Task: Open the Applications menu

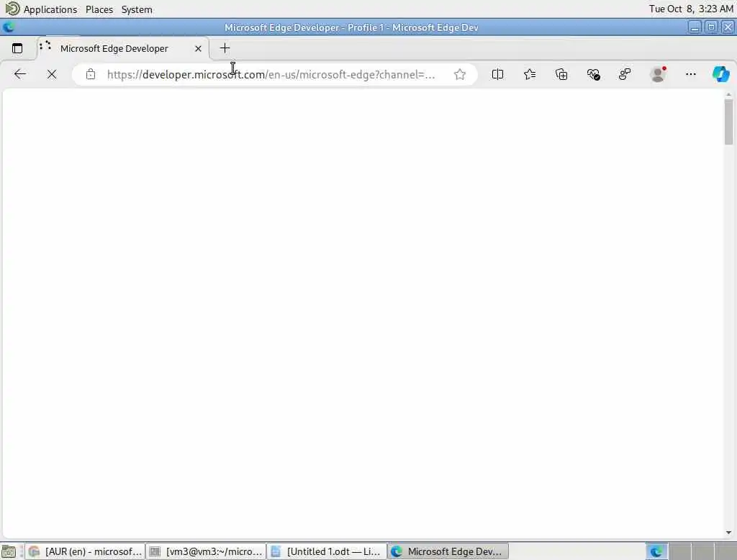Action: [x=50, y=9]
